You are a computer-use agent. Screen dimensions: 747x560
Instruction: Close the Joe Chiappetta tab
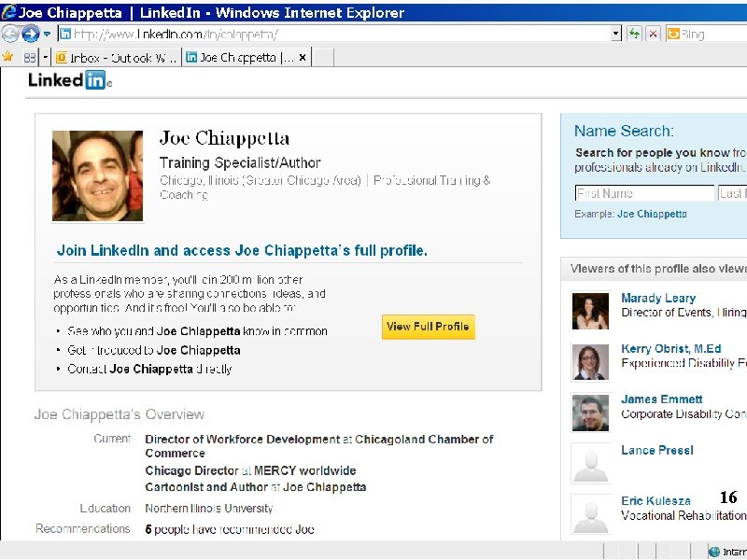point(302,58)
